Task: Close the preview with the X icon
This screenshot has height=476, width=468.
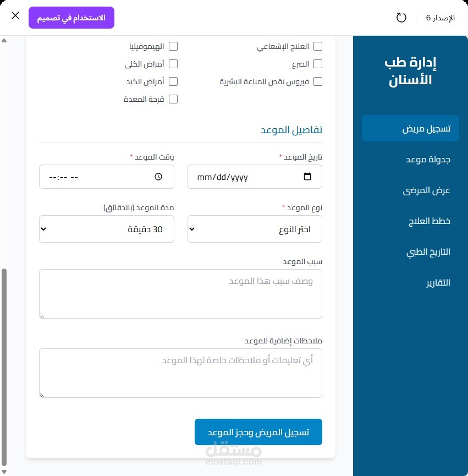Action: point(15,15)
